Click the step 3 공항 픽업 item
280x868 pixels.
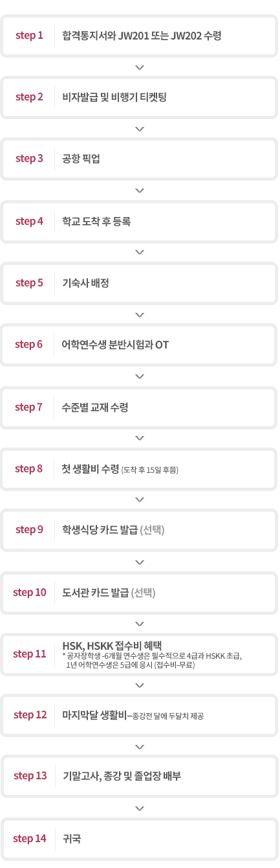(x=140, y=159)
